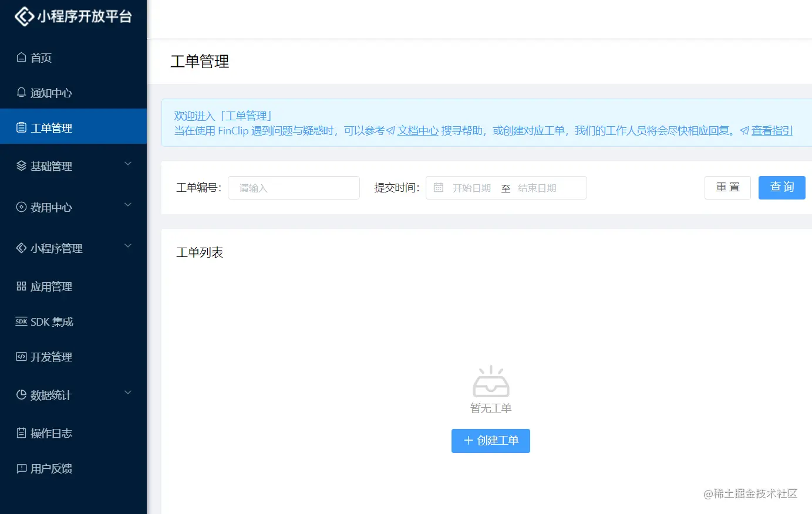Click the diamond icon beside 小程序管理
The width and height of the screenshot is (812, 514).
(x=22, y=248)
